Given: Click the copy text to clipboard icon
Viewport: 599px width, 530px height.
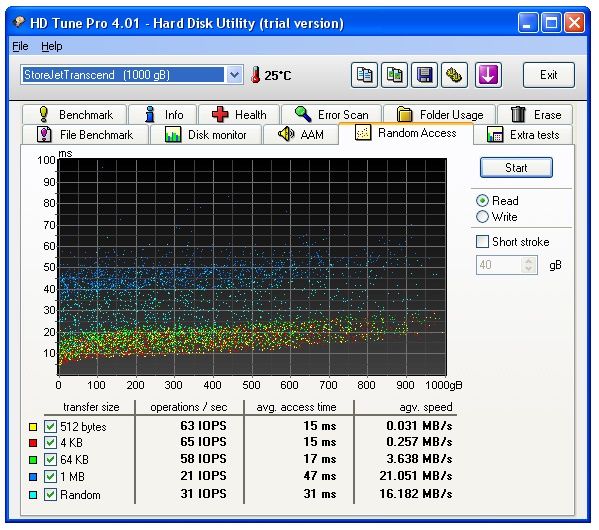Looking at the screenshot, I should click(x=364, y=75).
